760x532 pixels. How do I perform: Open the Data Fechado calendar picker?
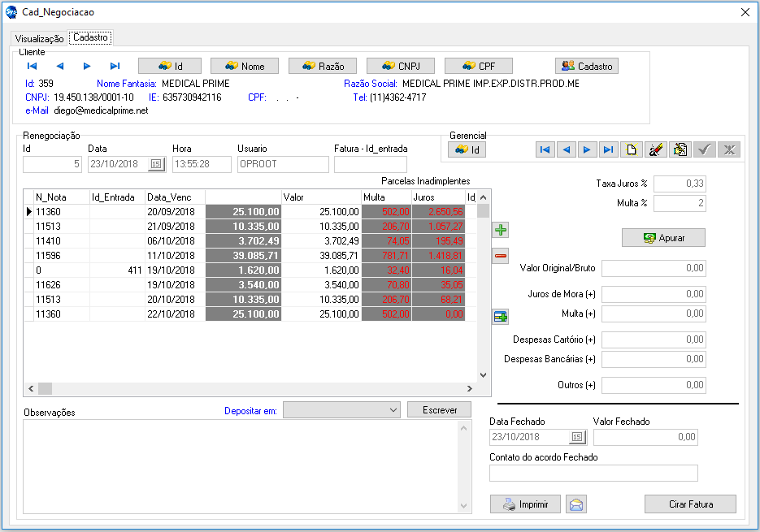click(577, 437)
